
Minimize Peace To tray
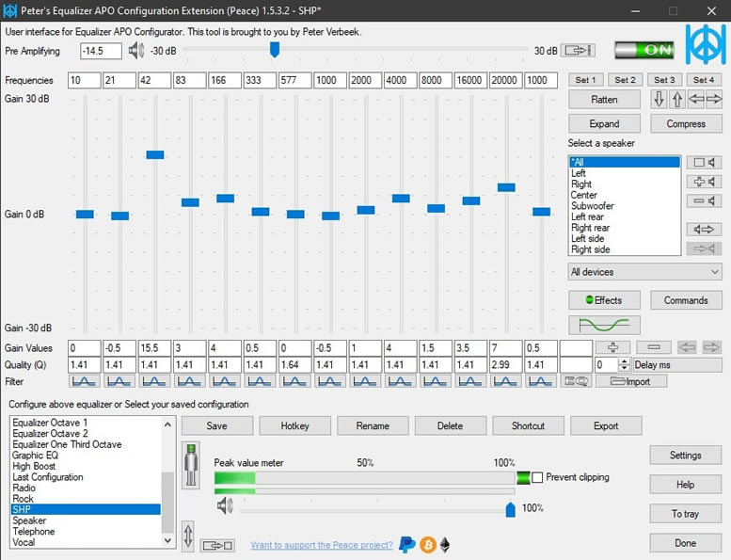(x=685, y=514)
